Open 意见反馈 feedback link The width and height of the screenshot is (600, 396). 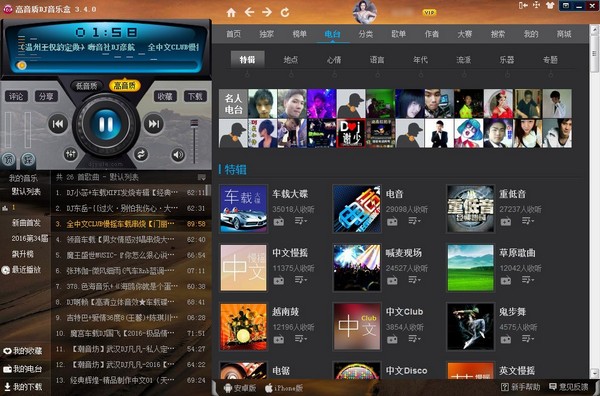pyautogui.click(x=569, y=387)
